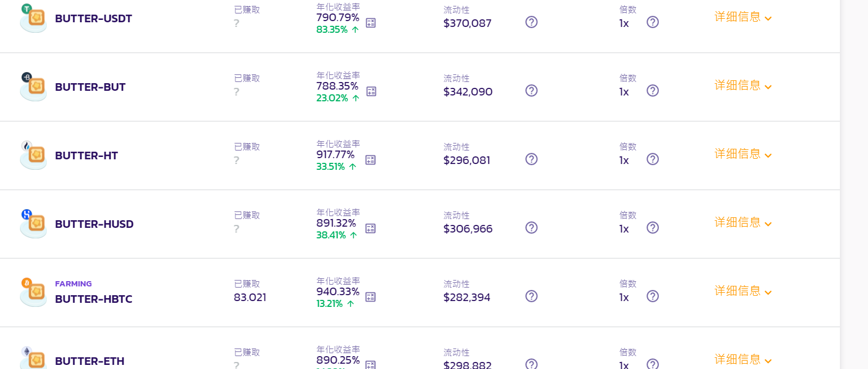Screen dimensions: 868x369
Task: Click multiplier help icon for BUTTER-HBTC
Action: click(652, 296)
